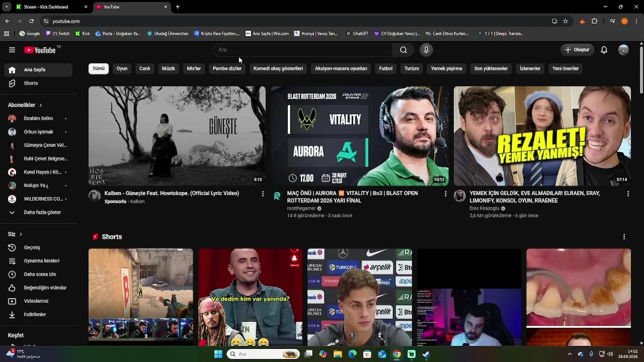Click the Windows taskbar search box

pyautogui.click(x=262, y=354)
